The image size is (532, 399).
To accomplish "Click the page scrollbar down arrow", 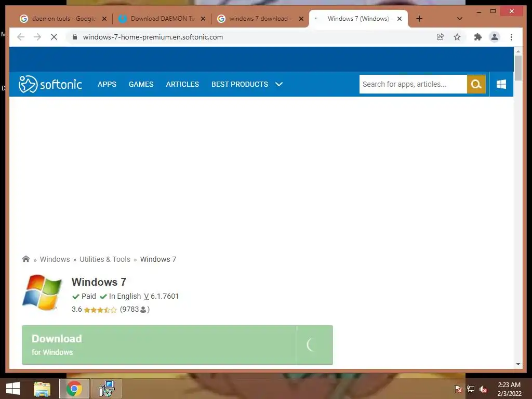I will (x=518, y=364).
